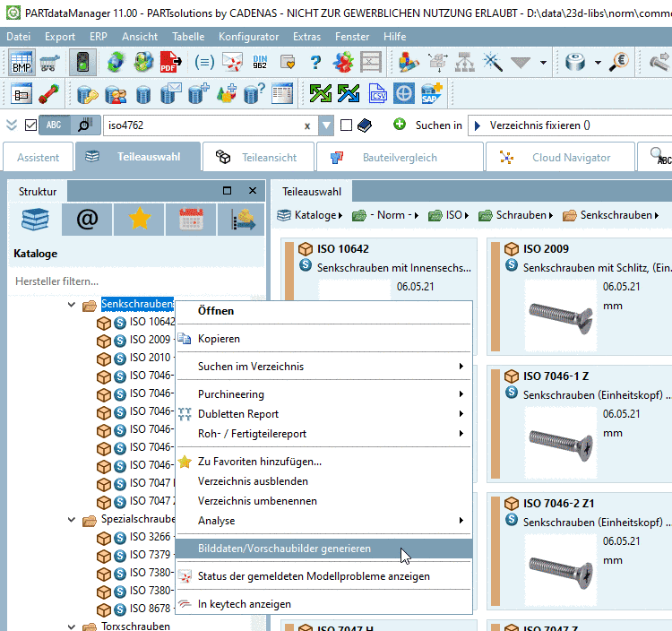This screenshot has height=631, width=672.
Task: Click the magic wand toolbar icon
Action: pyautogui.click(x=493, y=63)
